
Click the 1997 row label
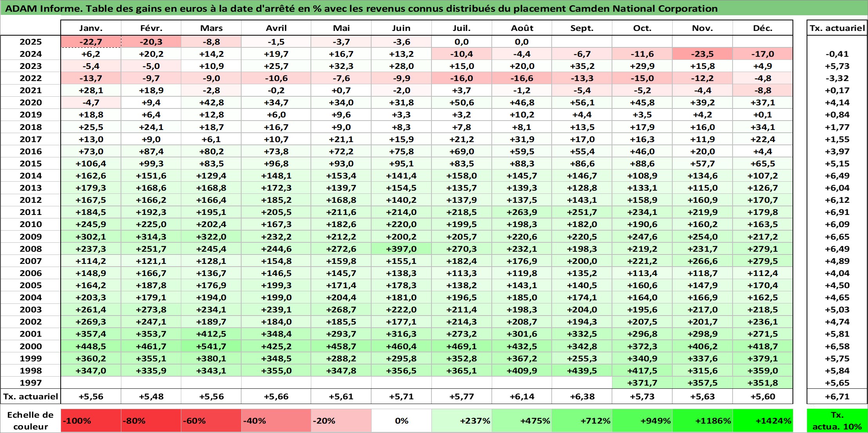(x=31, y=383)
